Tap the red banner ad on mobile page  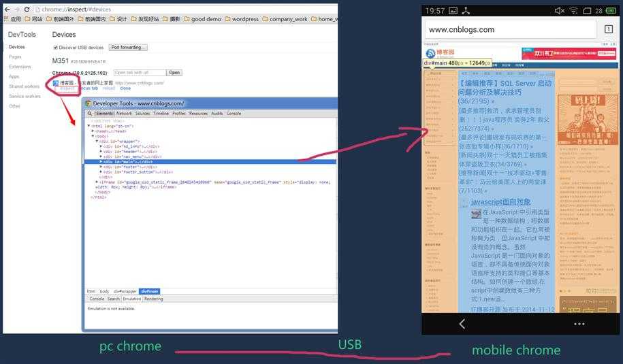pos(569,53)
